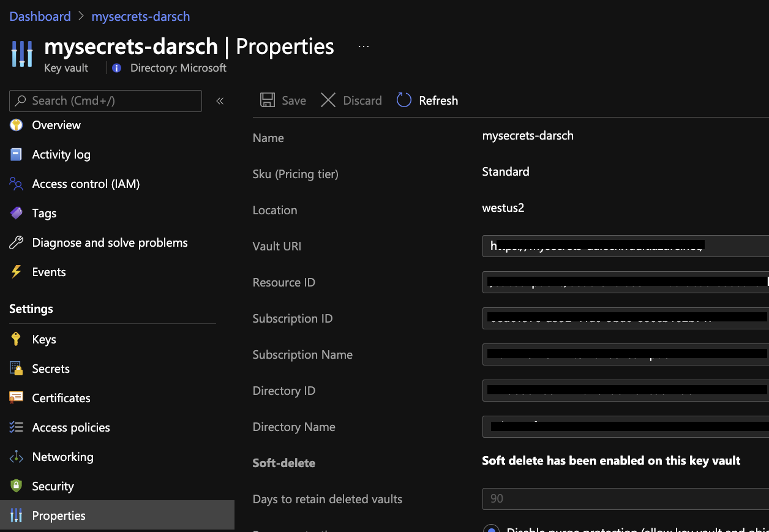Click mysecrets-darsch breadcrumb link

point(141,17)
